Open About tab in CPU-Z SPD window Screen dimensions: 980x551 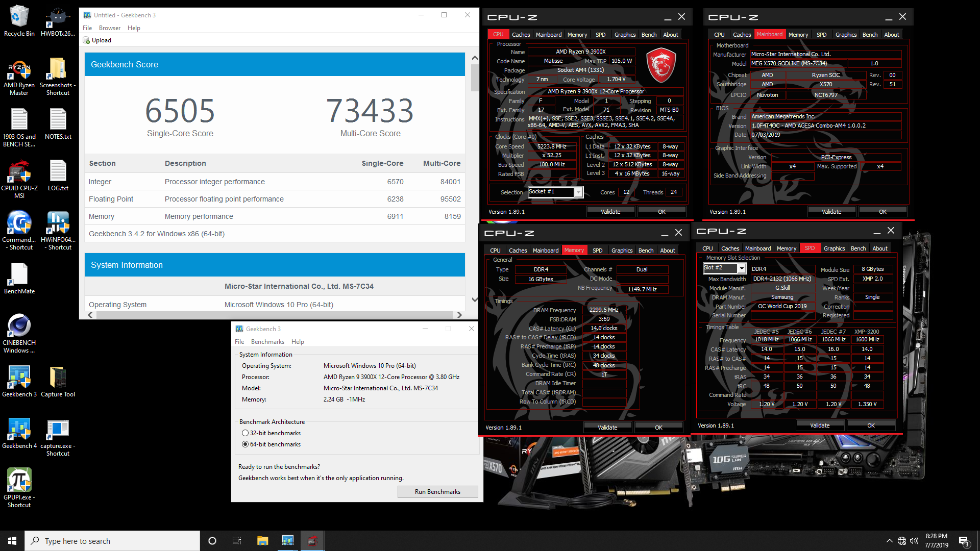(879, 248)
